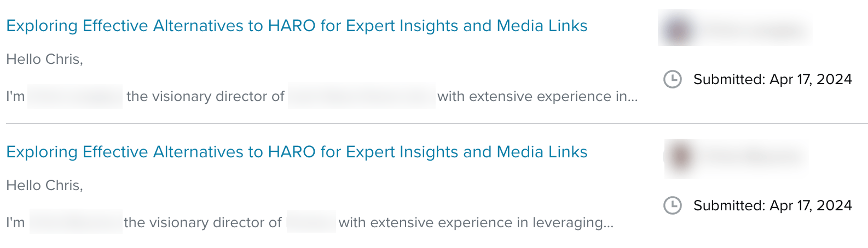The width and height of the screenshot is (868, 248).
Task: Click "Hello Chris," in the second submission
Action: point(44,185)
